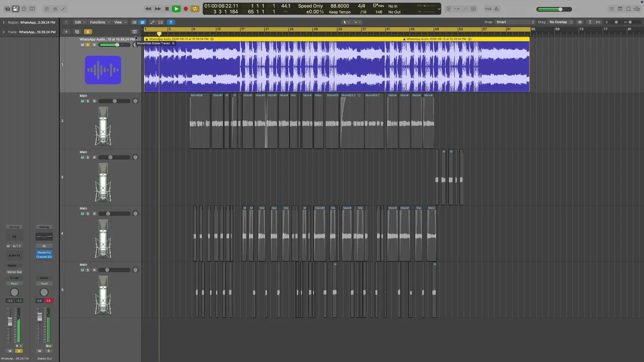Image resolution: width=644 pixels, height=362 pixels.
Task: Mute track 2 Main
Action: [83, 101]
